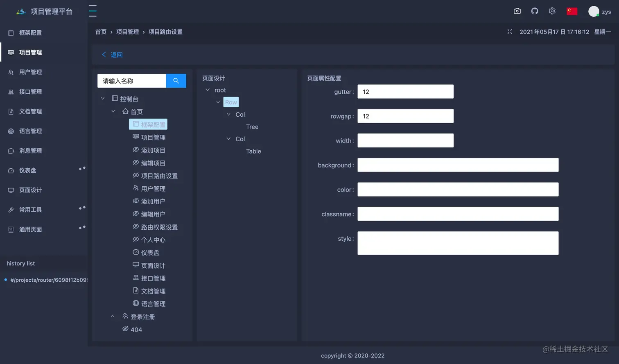Click the platform logo icon

point(21,11)
